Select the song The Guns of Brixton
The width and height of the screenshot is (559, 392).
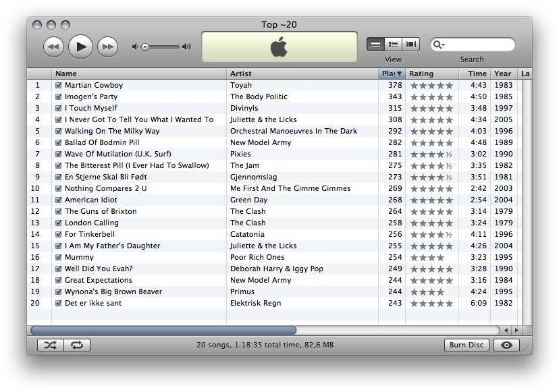(101, 211)
